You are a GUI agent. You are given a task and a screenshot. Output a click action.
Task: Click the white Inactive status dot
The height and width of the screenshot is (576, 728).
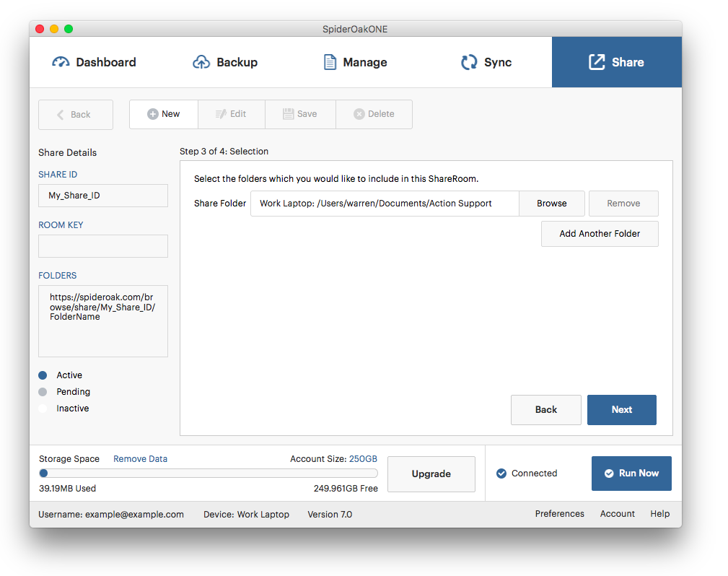(x=43, y=409)
